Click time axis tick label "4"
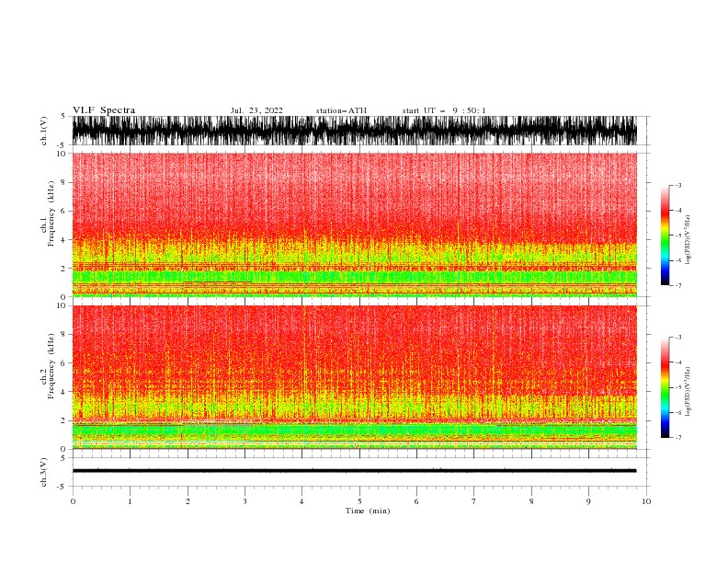This screenshot has height=563, width=728. [x=301, y=501]
